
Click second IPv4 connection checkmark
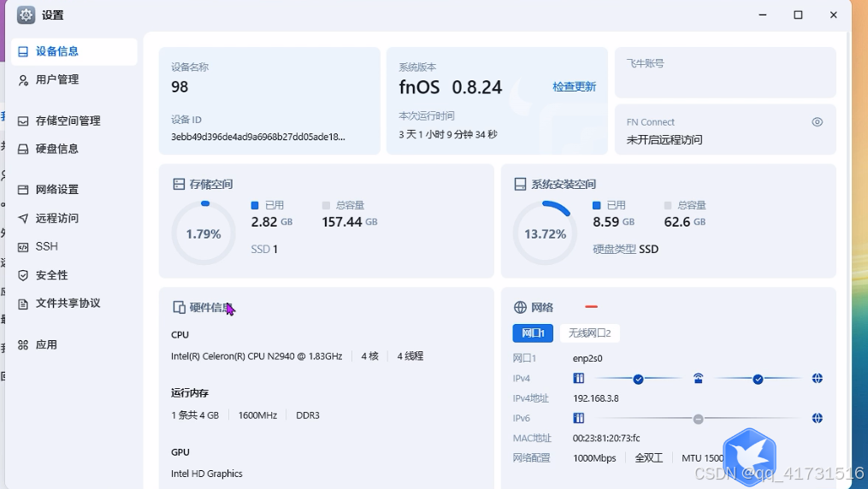tap(758, 379)
